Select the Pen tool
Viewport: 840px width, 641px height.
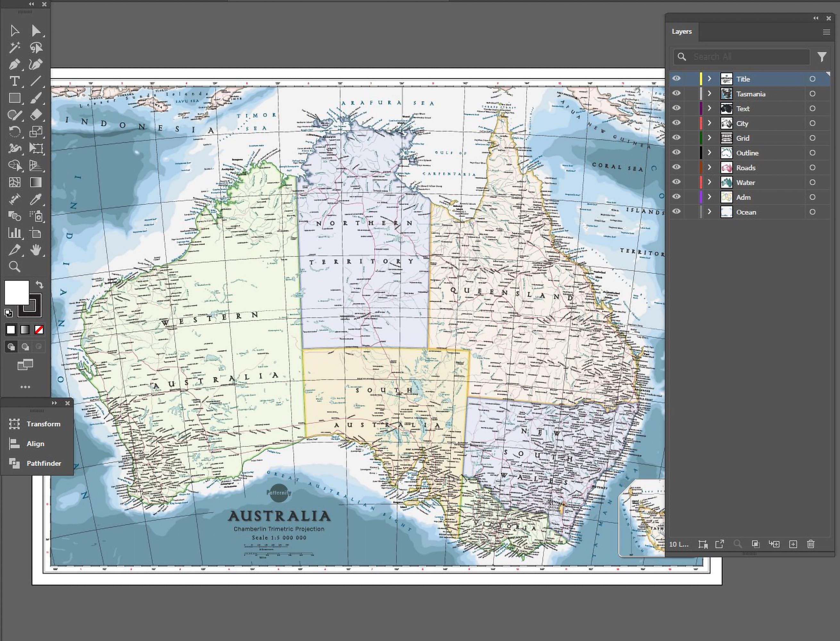click(x=15, y=65)
